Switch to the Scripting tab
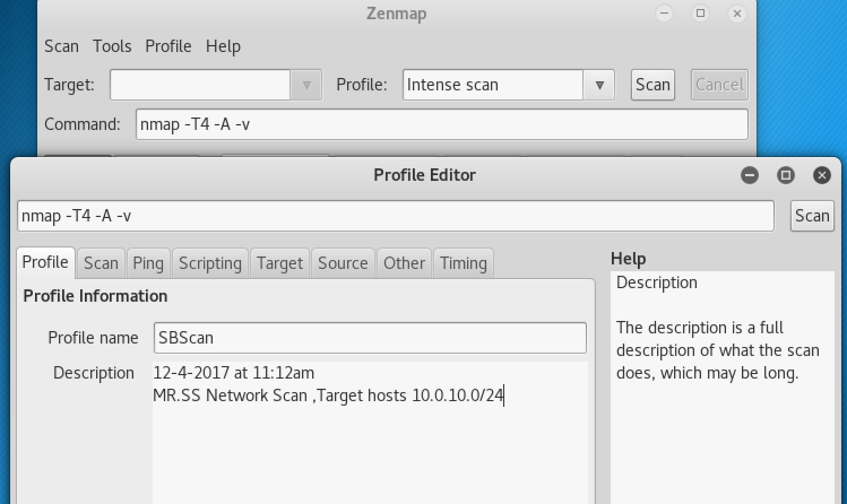The width and height of the screenshot is (847, 504). 210,263
